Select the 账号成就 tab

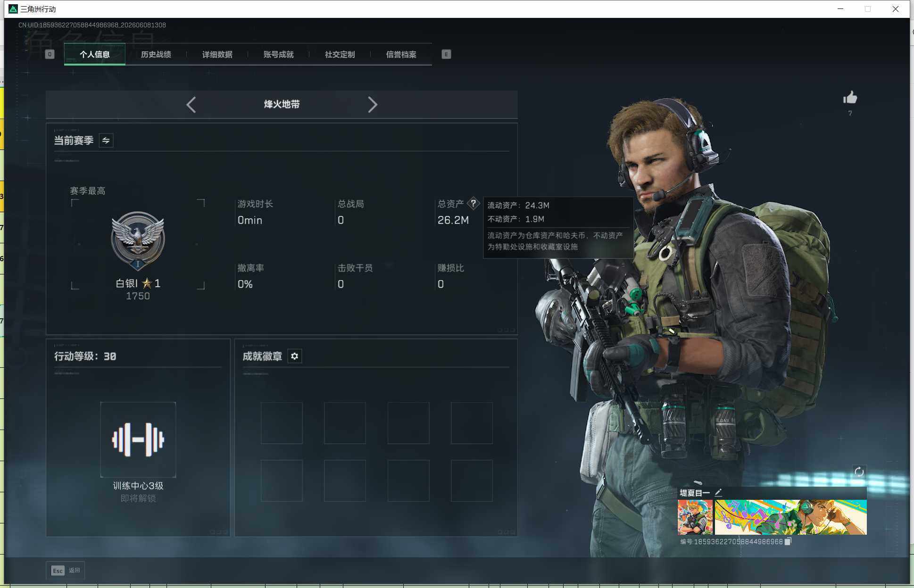pyautogui.click(x=279, y=54)
